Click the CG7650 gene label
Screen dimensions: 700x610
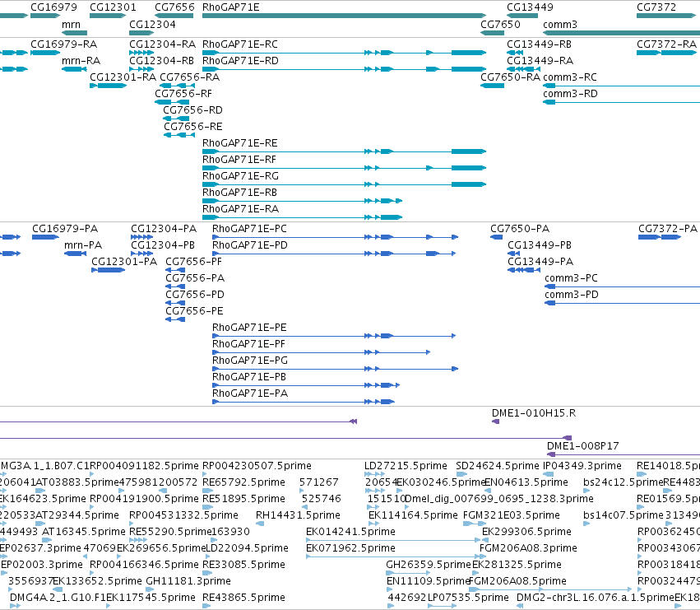click(x=500, y=24)
